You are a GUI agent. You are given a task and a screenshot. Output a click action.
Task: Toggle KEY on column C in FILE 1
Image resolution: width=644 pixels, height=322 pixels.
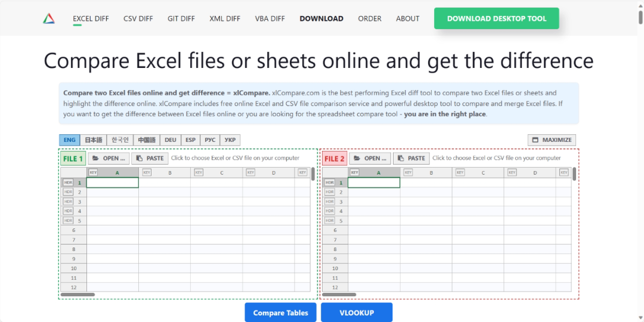[x=199, y=172]
